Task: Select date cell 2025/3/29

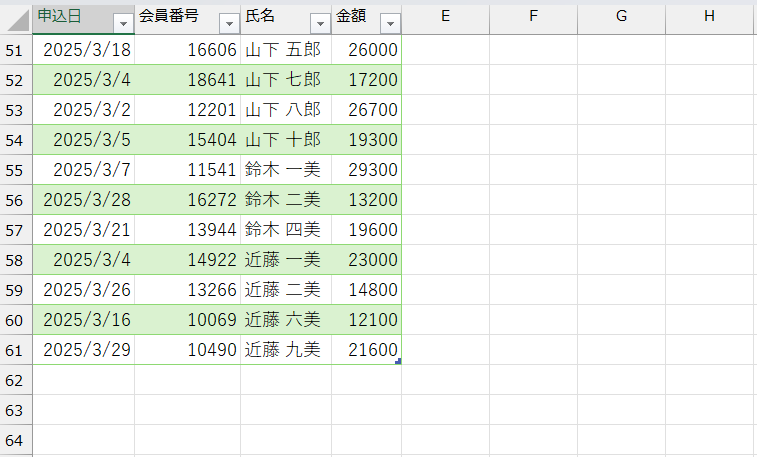Action: [x=84, y=349]
